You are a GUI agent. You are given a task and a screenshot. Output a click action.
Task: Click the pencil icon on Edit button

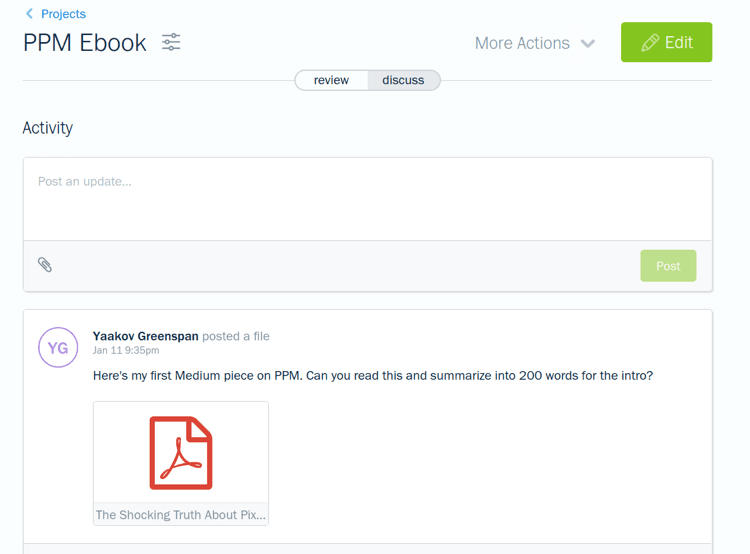pyautogui.click(x=650, y=43)
